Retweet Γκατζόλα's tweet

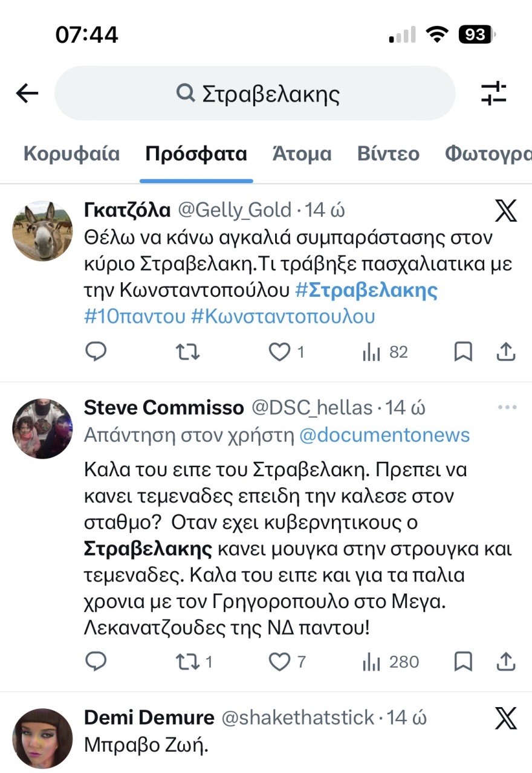(187, 352)
